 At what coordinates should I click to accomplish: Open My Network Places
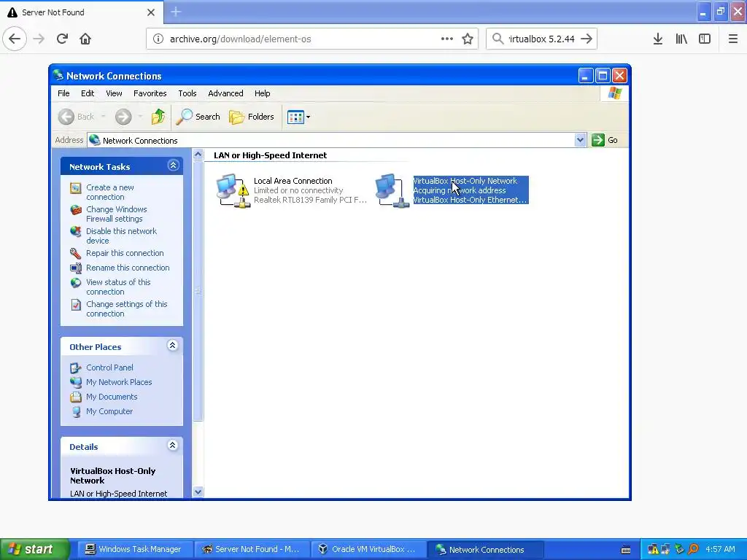coord(119,382)
